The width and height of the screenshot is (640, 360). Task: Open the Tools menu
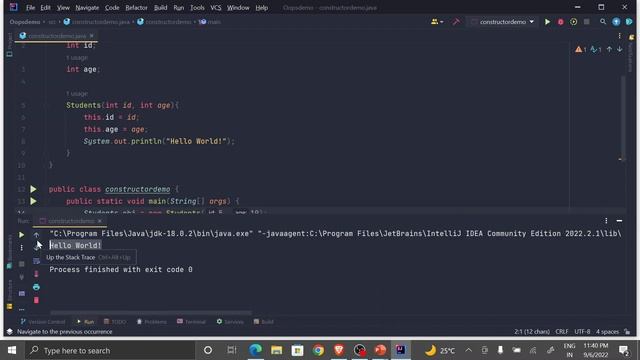[197, 8]
